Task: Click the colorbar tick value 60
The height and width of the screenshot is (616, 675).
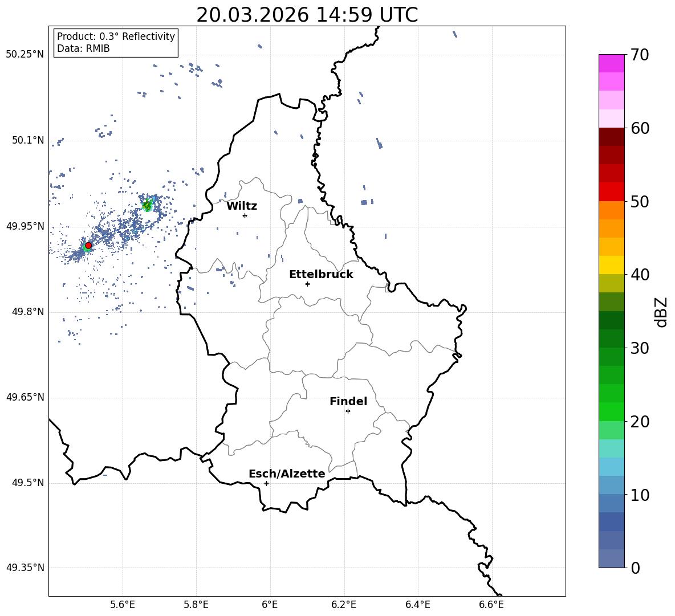Action: pyautogui.click(x=640, y=128)
